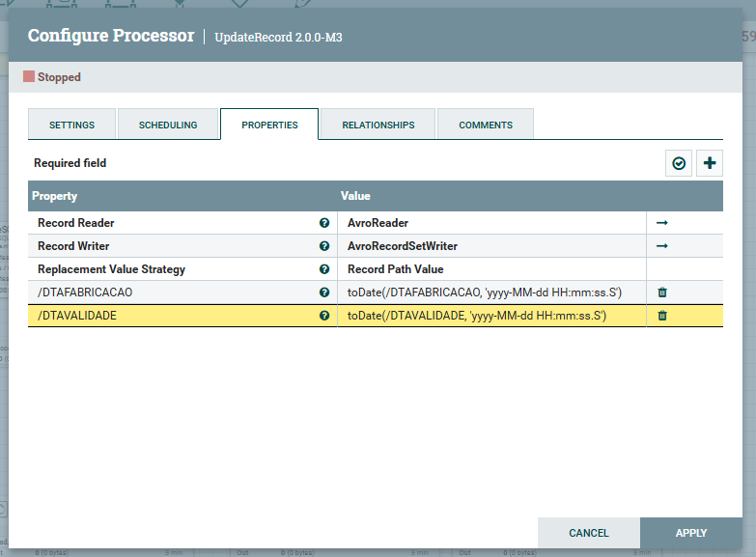
Task: Delete the /DTAVALIDADE property
Action: click(662, 316)
